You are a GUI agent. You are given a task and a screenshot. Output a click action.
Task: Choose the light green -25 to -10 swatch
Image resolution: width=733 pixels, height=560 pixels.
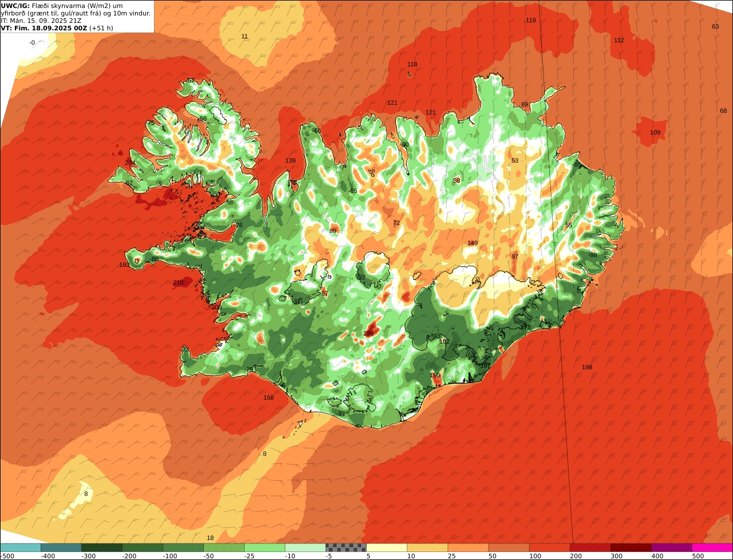tap(265, 547)
